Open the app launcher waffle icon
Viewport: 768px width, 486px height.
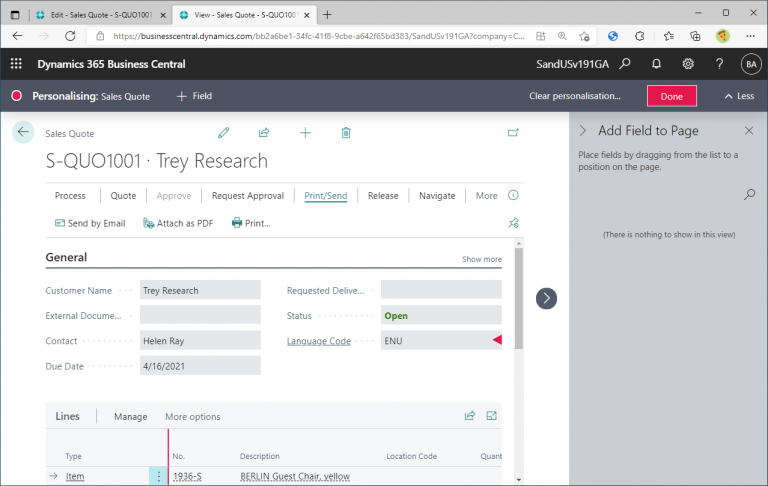click(x=16, y=64)
